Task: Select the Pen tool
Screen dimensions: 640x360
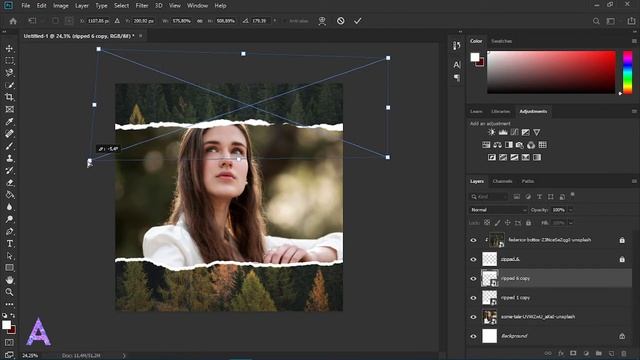Action: pyautogui.click(x=9, y=231)
